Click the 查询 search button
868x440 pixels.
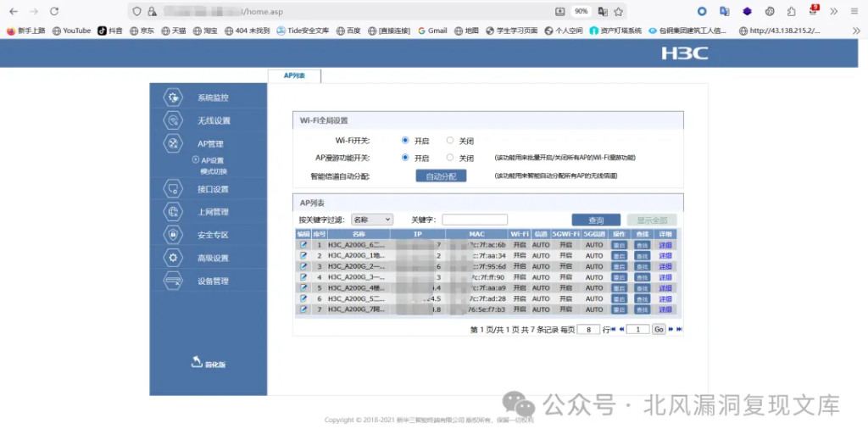[x=596, y=220]
